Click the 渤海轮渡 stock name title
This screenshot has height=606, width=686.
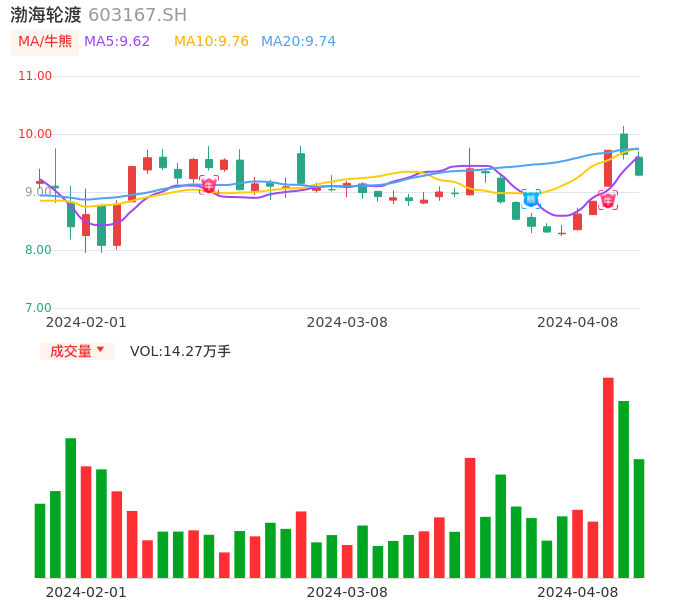point(46,14)
